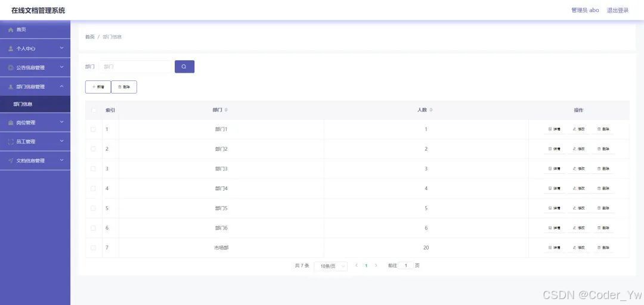644x305 pixels.
Task: Sort table by 部门 column arrows
Action: pos(227,110)
